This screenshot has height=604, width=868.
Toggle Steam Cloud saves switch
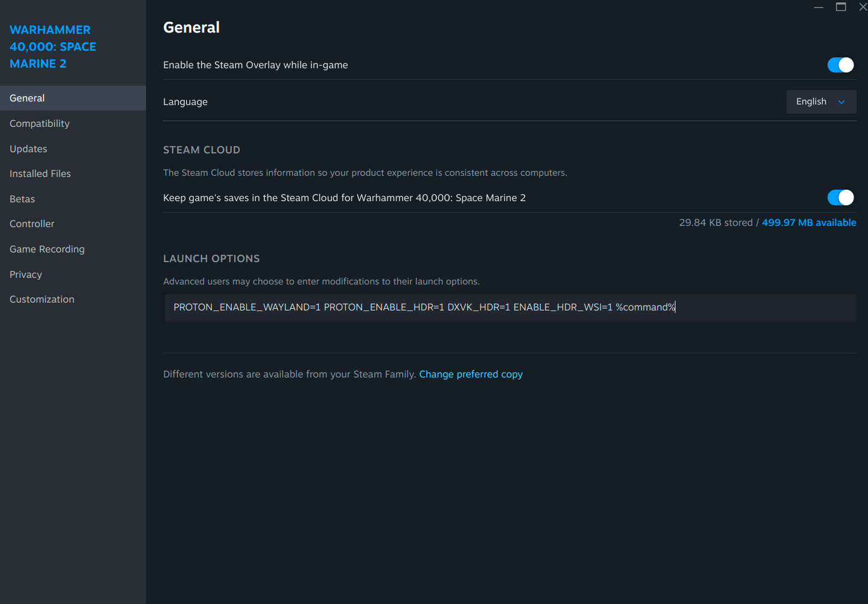[x=840, y=198]
